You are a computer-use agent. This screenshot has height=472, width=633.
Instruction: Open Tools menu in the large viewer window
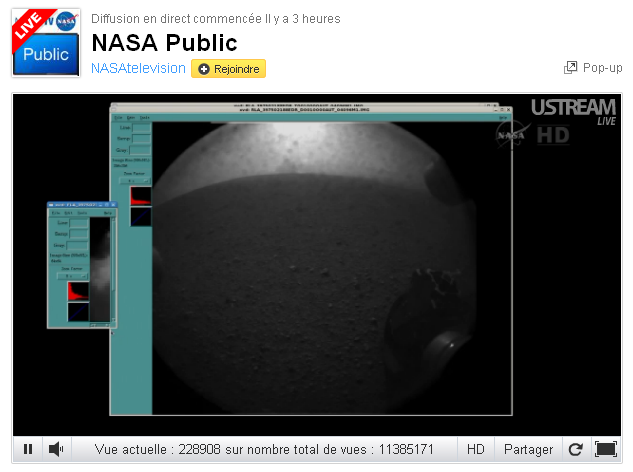[144, 117]
